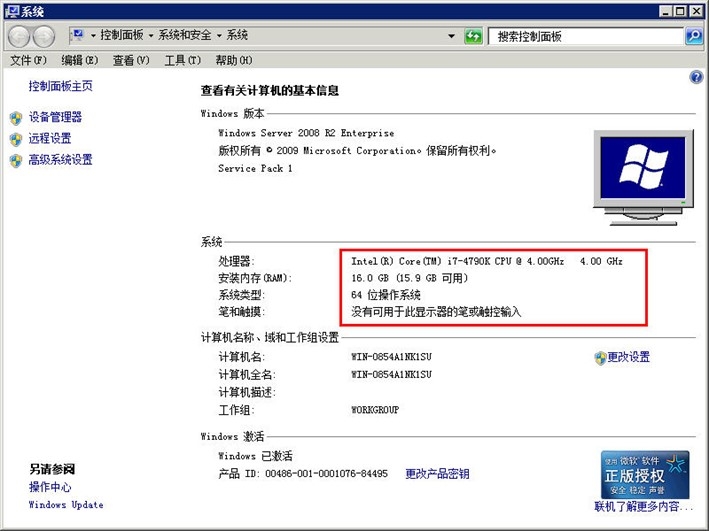Click the computer icon in address bar
Screen dimensions: 709x531
[78, 35]
